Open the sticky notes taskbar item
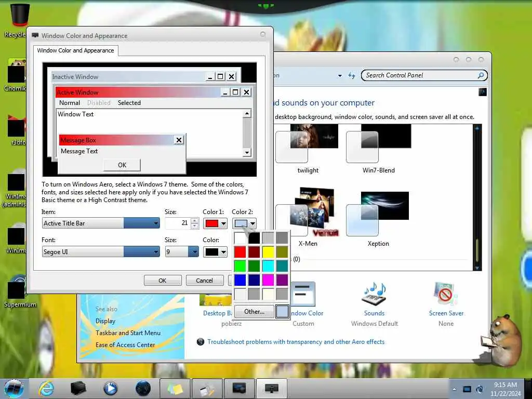Image resolution: width=532 pixels, height=399 pixels. [175, 389]
